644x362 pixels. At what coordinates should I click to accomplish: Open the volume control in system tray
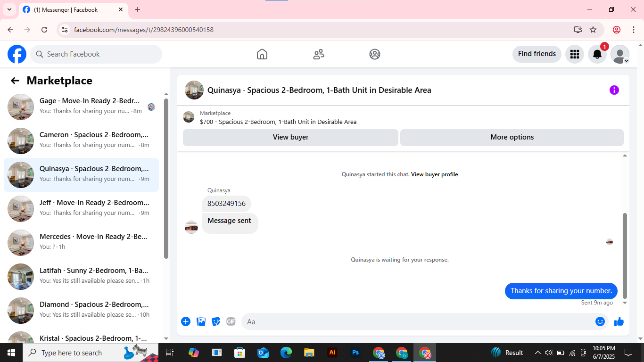[549, 353]
